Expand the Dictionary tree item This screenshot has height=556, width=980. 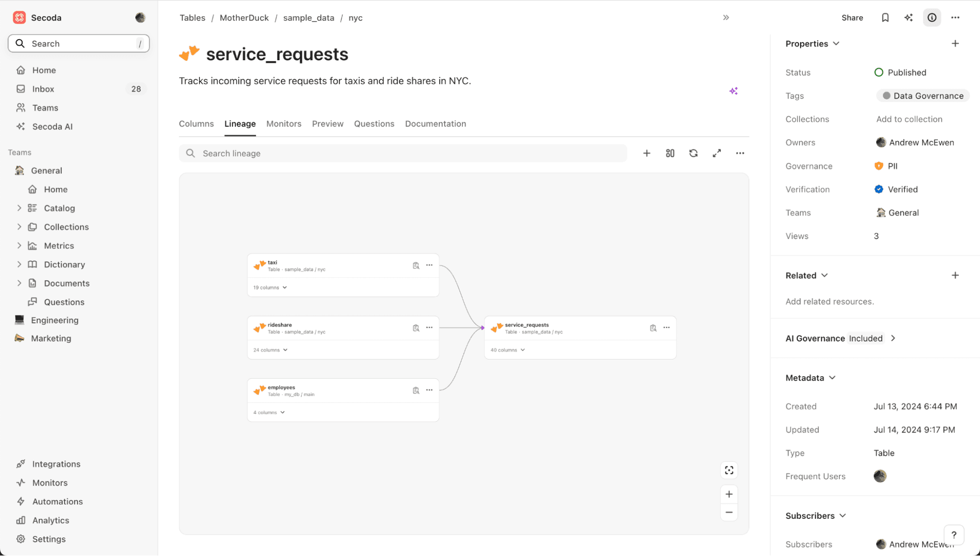(x=19, y=265)
